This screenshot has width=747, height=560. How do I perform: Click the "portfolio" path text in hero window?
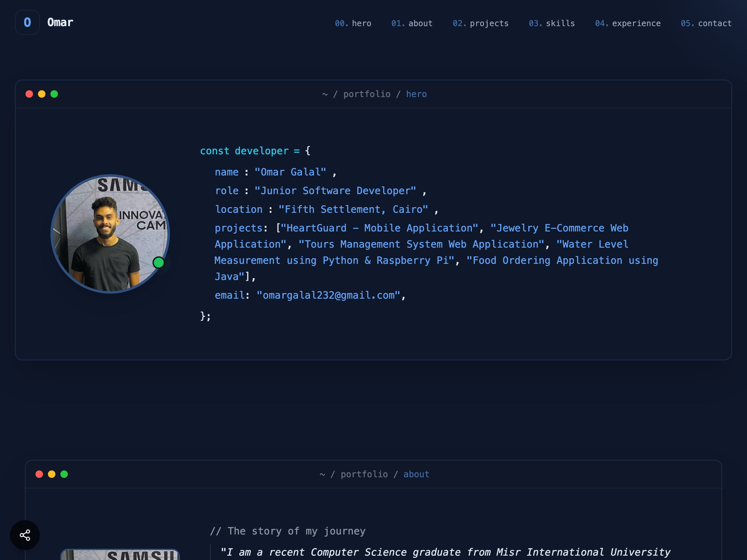pyautogui.click(x=367, y=94)
